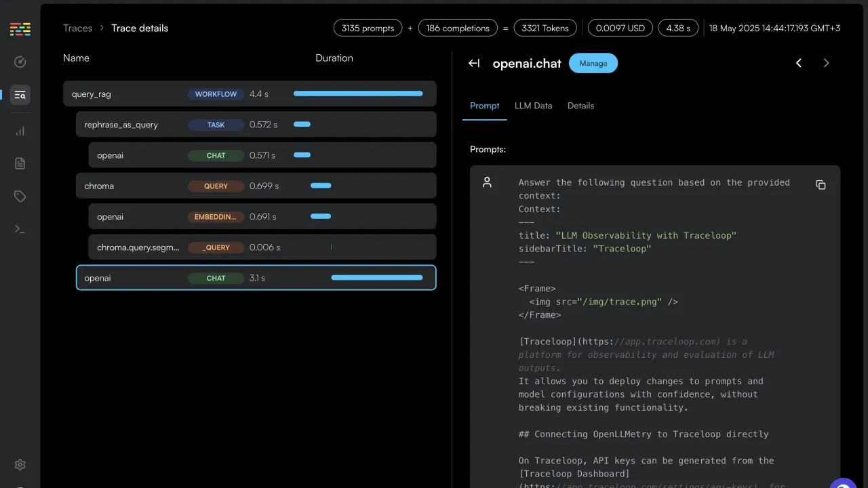
Task: Click the Manage button
Action: pos(593,63)
